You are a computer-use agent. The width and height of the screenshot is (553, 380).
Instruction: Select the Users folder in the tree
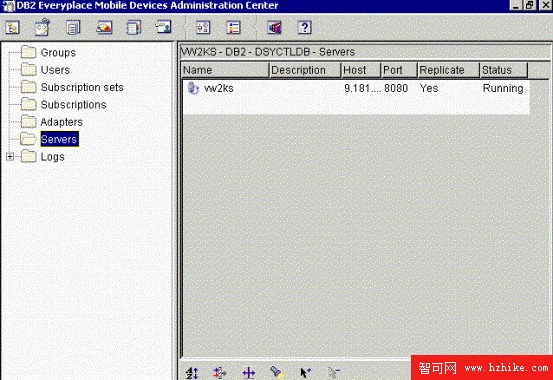pos(55,70)
